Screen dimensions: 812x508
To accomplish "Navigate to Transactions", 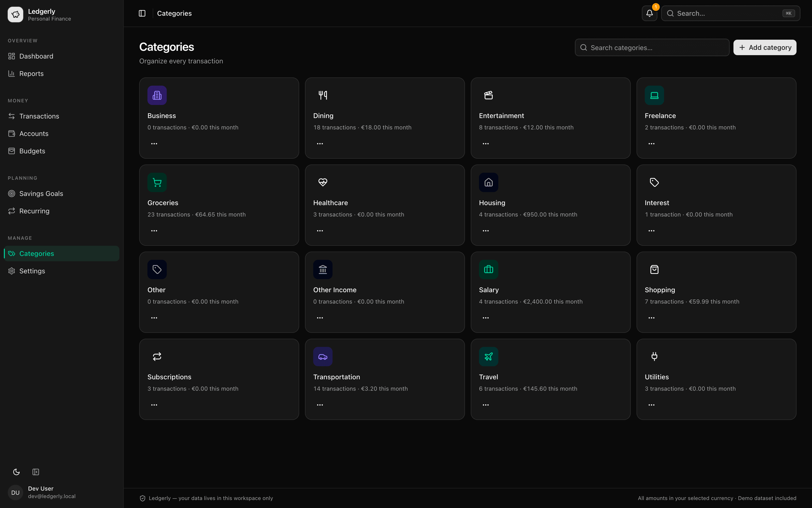I will tap(62, 116).
